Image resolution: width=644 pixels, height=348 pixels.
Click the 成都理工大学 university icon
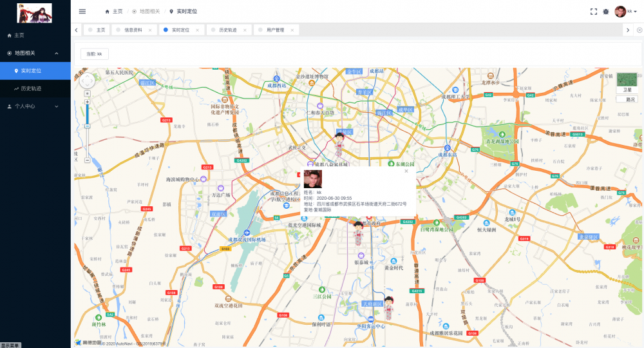455,90
